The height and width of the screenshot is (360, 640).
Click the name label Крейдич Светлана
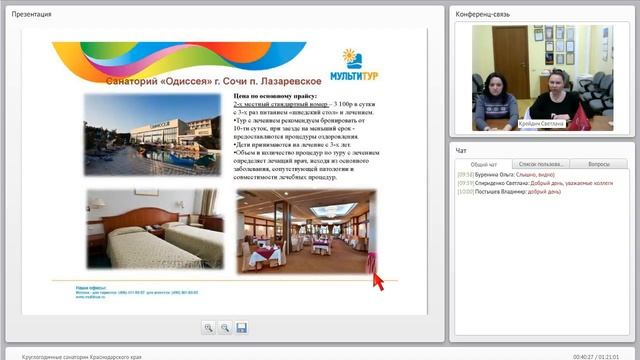point(541,124)
